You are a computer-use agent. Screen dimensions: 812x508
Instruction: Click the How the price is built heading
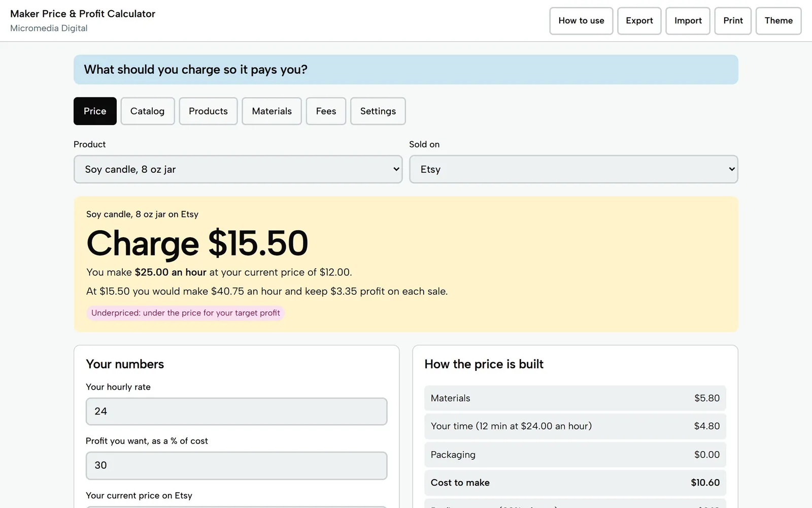[x=484, y=364]
